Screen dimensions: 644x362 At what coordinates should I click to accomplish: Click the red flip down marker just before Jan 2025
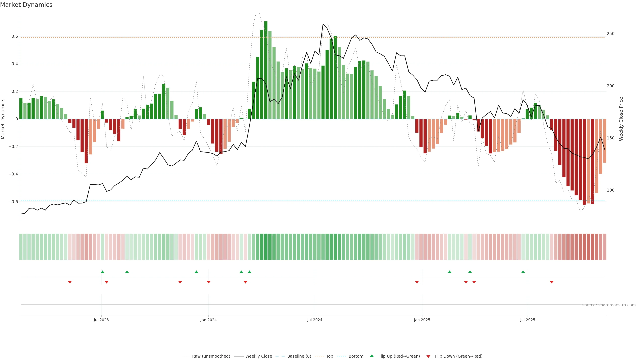[x=417, y=282]
